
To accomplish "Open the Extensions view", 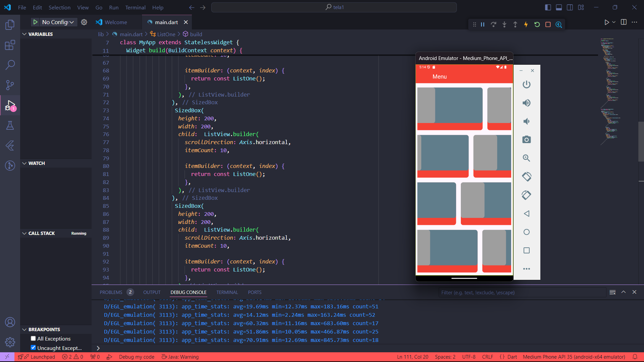I will 10,45.
